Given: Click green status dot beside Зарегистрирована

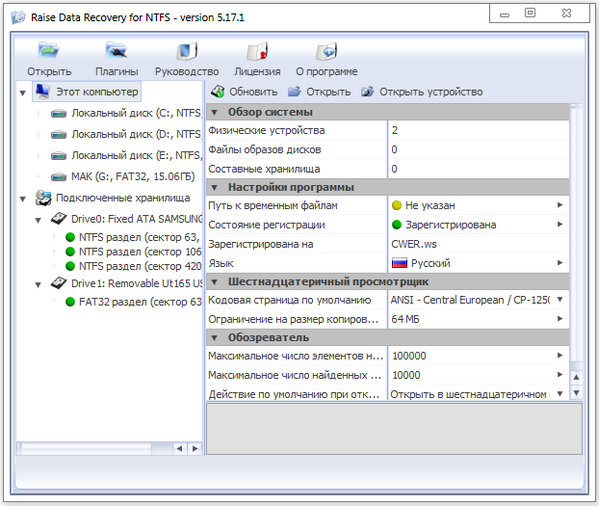Looking at the screenshot, I should click(x=397, y=225).
